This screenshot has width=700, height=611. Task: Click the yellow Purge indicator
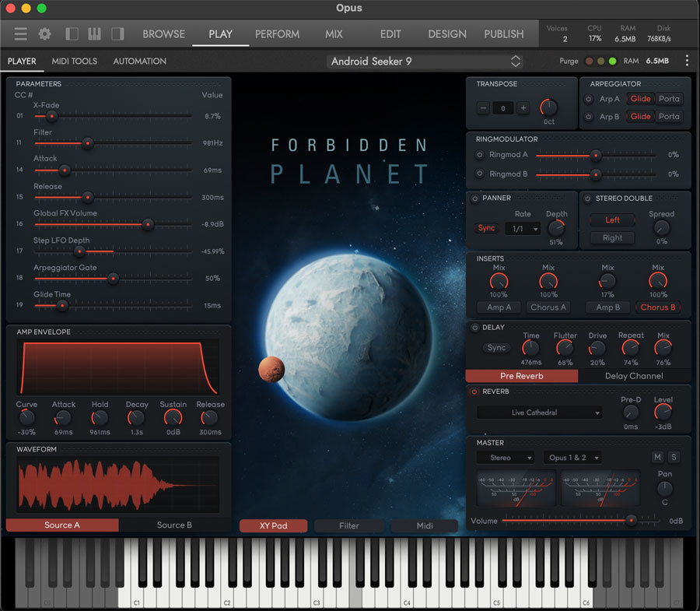pyautogui.click(x=601, y=61)
